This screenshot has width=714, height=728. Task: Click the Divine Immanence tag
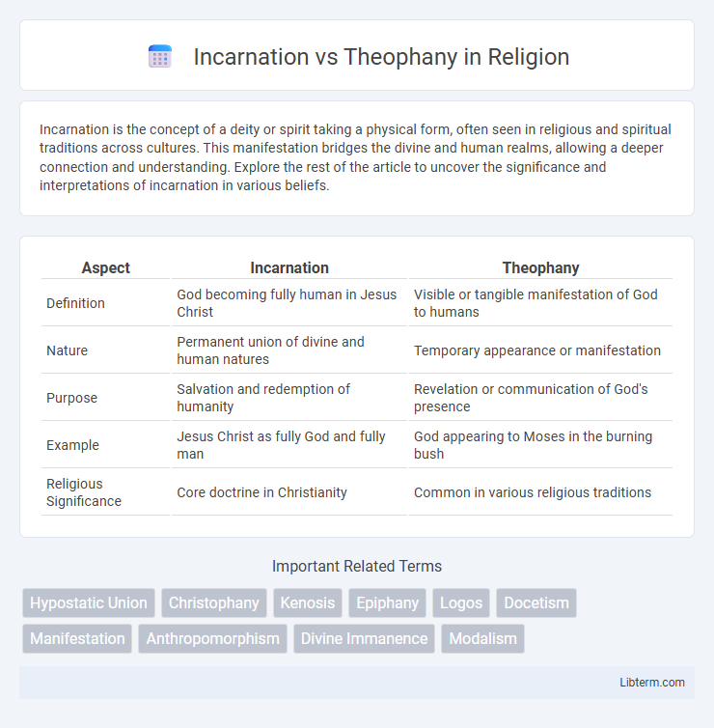[x=364, y=638]
